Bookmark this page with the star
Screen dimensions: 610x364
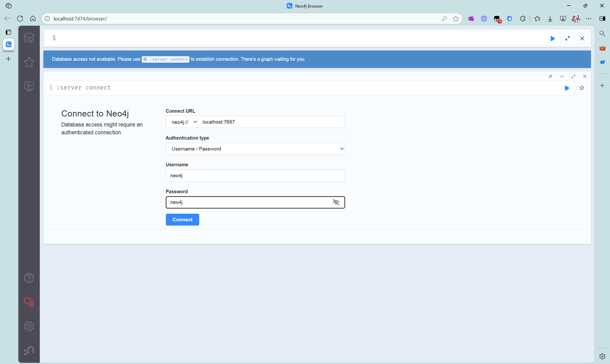[x=456, y=19]
